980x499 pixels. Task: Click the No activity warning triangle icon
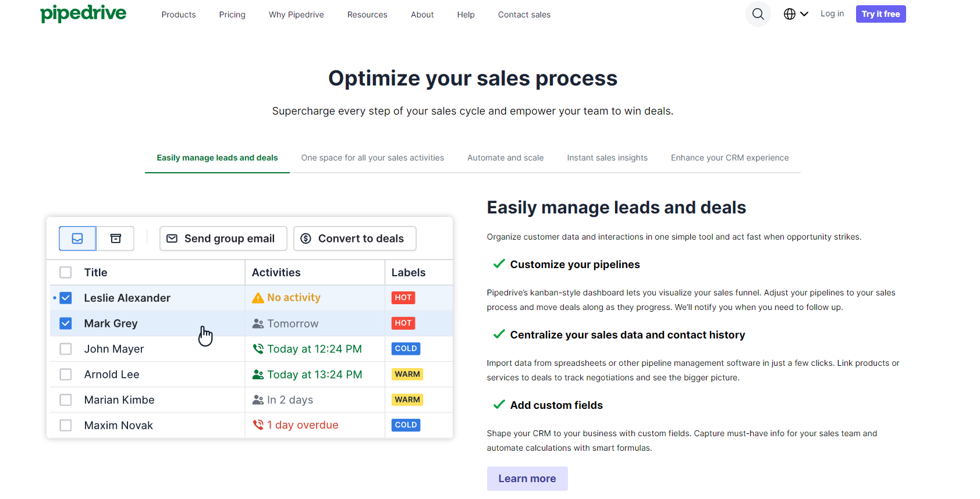258,298
